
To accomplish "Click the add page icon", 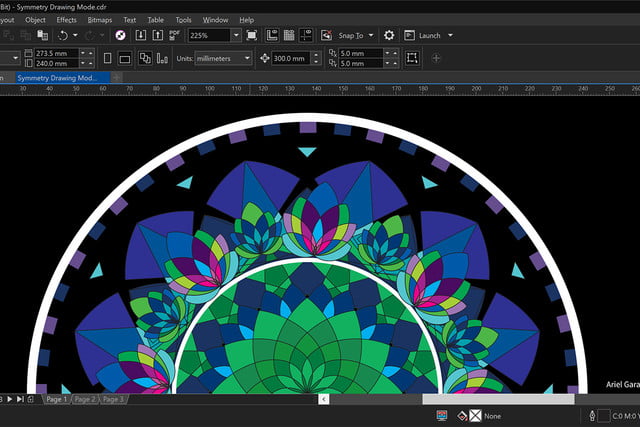I will [x=31, y=399].
